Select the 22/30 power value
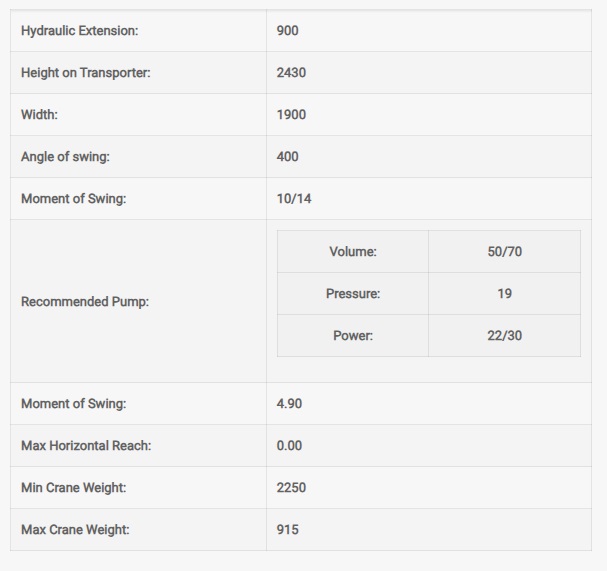The width and height of the screenshot is (607, 571). pos(504,336)
